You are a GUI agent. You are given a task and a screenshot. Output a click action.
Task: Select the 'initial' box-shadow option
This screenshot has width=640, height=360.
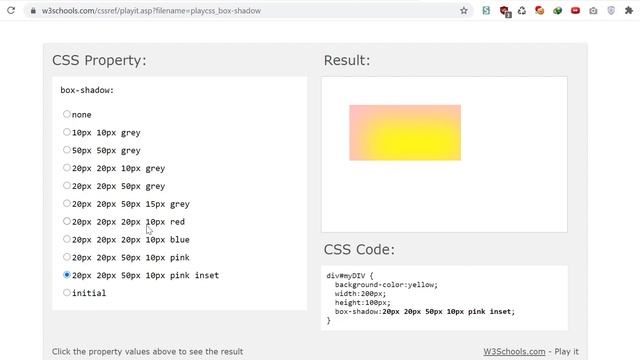67,293
